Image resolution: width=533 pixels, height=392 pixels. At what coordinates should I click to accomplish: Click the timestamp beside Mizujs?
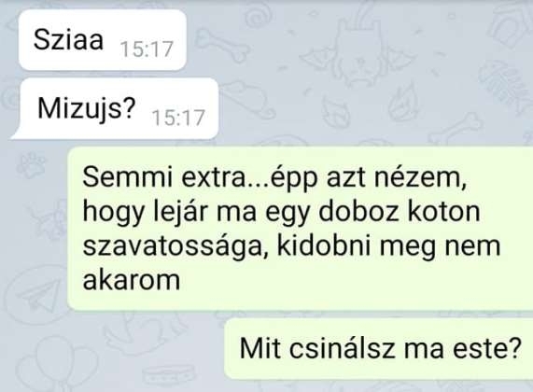pyautogui.click(x=178, y=118)
